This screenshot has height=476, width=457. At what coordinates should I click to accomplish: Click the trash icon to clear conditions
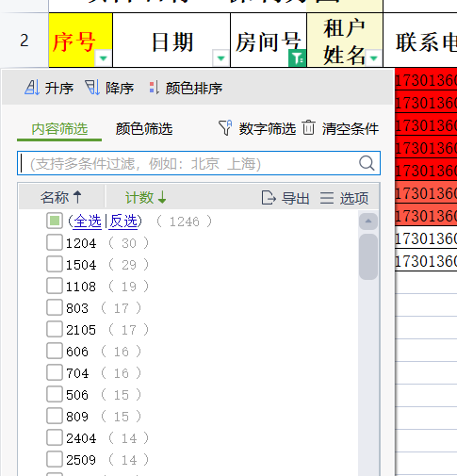308,127
